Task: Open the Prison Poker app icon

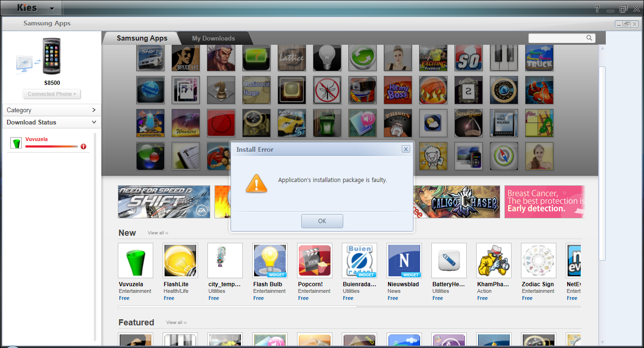Action: tap(398, 123)
